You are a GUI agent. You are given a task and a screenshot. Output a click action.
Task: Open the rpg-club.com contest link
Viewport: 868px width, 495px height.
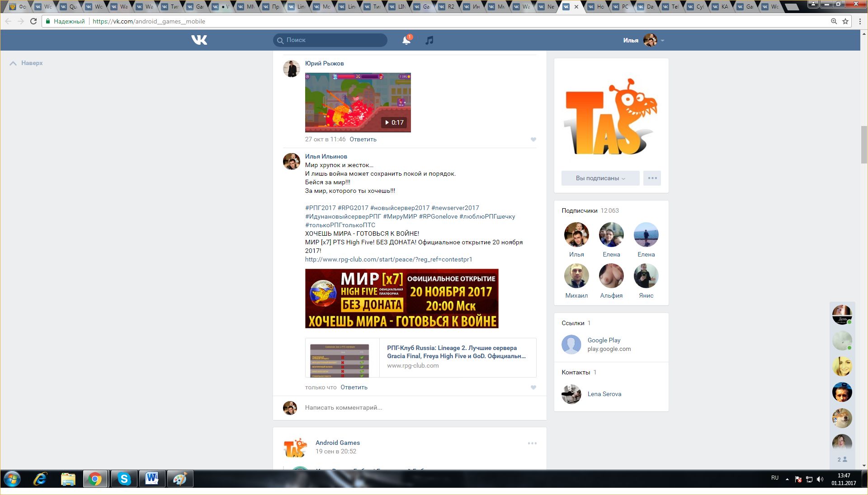coord(388,259)
